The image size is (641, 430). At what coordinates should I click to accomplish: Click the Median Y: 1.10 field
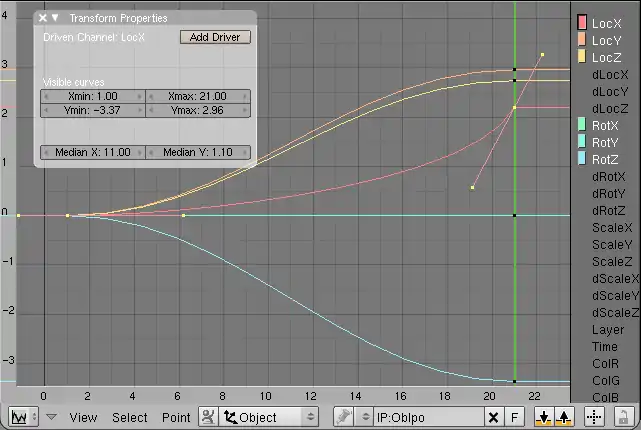(198, 152)
